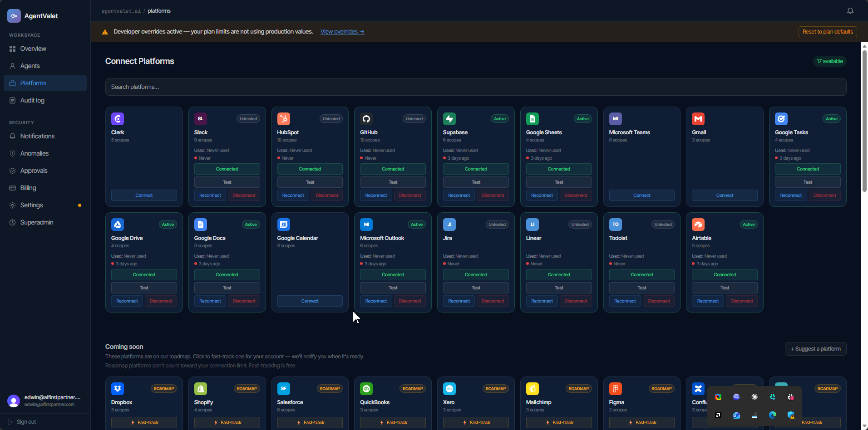Click the Shopify bag logo icon
868x430 pixels.
pyautogui.click(x=201, y=389)
